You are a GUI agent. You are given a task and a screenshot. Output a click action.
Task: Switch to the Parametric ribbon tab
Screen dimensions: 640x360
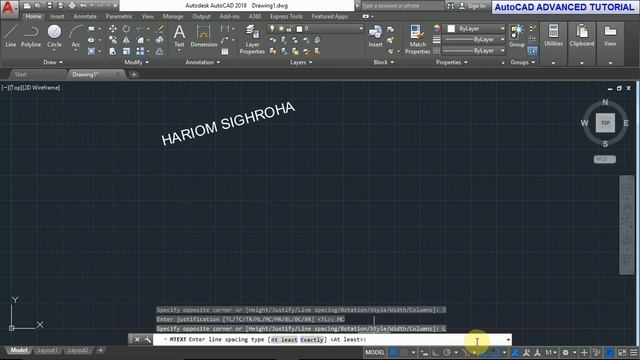[x=119, y=16]
